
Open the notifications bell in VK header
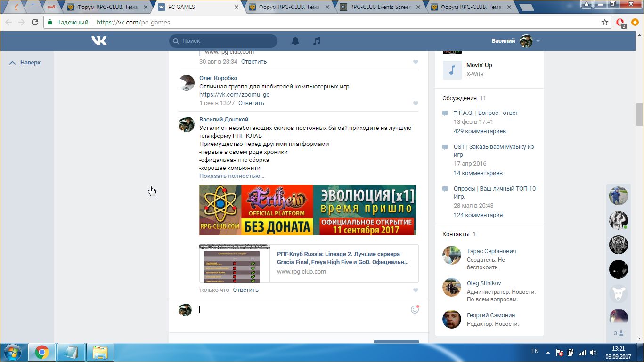295,41
